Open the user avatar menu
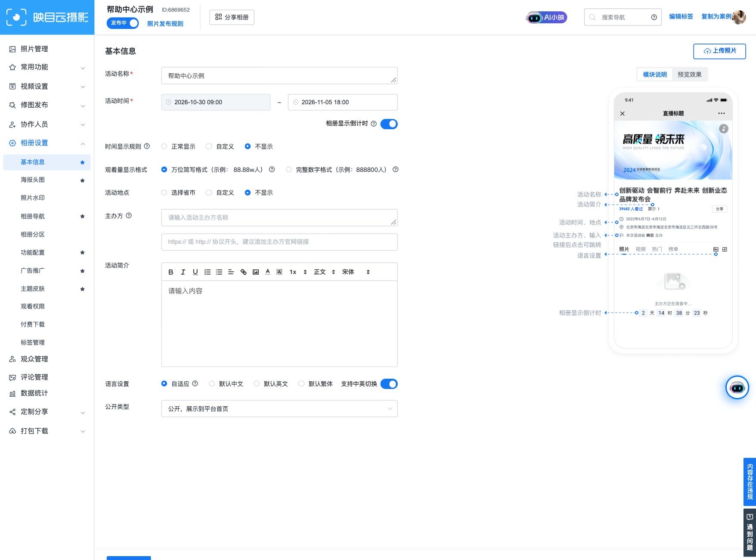The image size is (756, 560). coord(739,17)
